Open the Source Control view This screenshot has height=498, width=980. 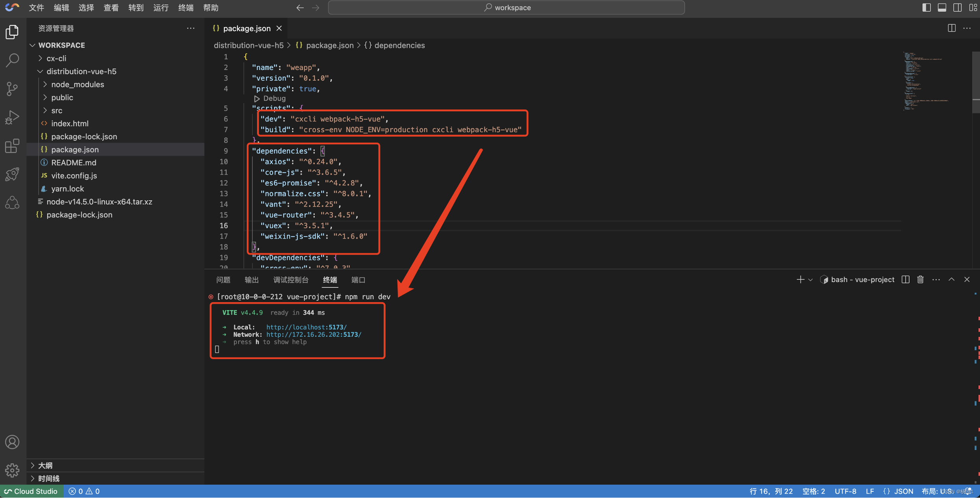coord(12,89)
